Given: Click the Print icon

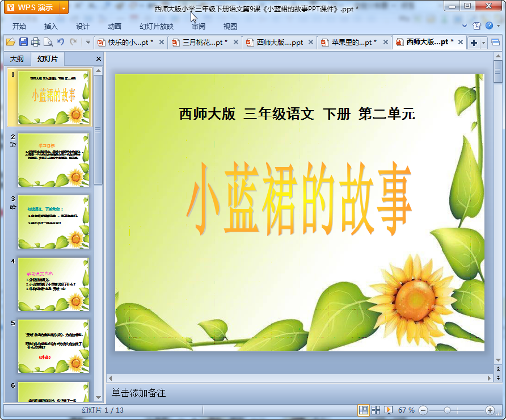Looking at the screenshot, I should 36,42.
